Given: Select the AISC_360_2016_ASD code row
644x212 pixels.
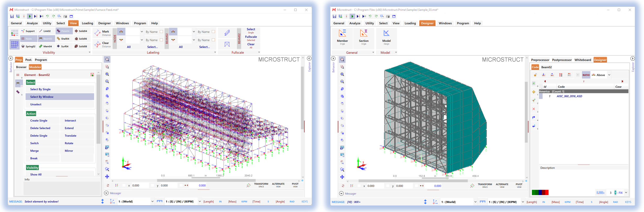Looking at the screenshot, I should [x=584, y=96].
